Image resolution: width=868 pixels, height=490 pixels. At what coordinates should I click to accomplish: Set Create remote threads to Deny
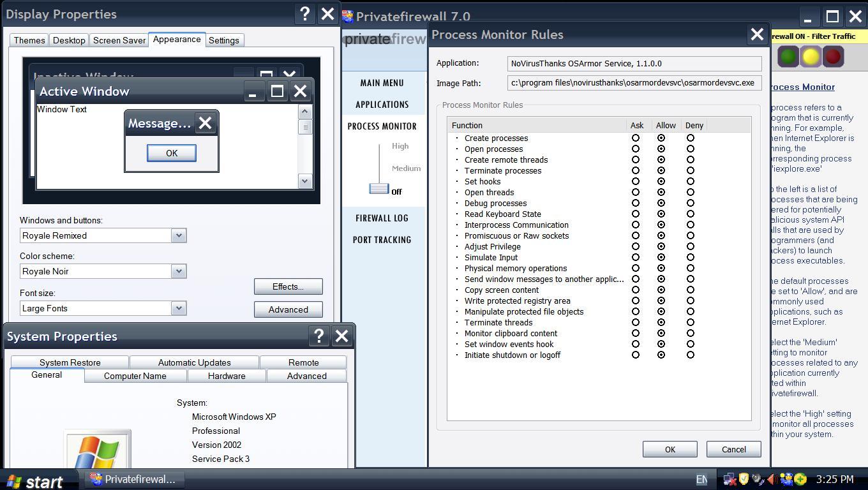pos(690,160)
